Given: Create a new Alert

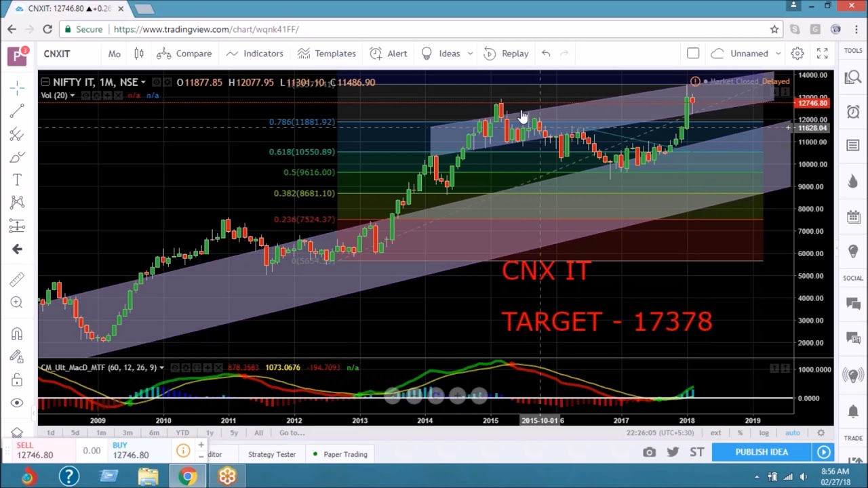Looking at the screenshot, I should coord(389,54).
